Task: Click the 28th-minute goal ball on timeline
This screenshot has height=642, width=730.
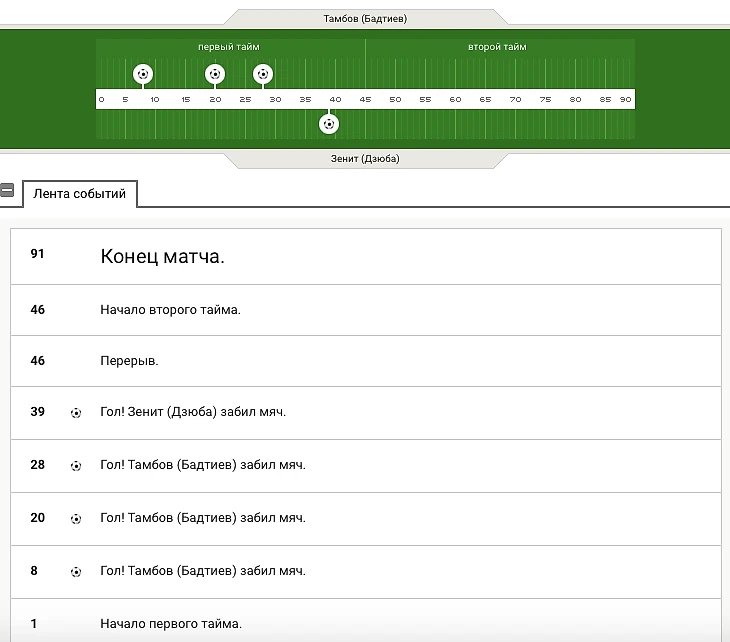Action: click(x=263, y=74)
